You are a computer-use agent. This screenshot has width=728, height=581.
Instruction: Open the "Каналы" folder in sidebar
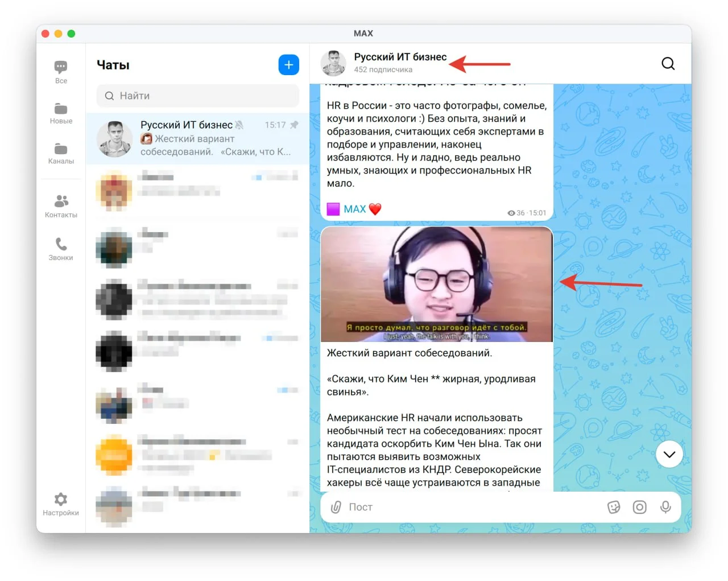click(x=61, y=154)
